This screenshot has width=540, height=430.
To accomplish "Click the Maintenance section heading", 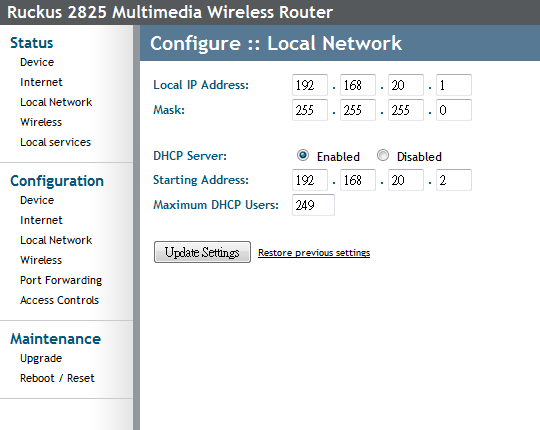I will click(56, 339).
